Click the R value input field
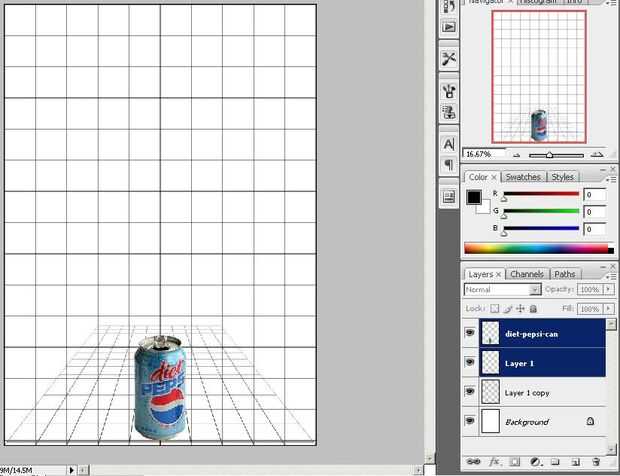This screenshot has width=620, height=476. [594, 195]
